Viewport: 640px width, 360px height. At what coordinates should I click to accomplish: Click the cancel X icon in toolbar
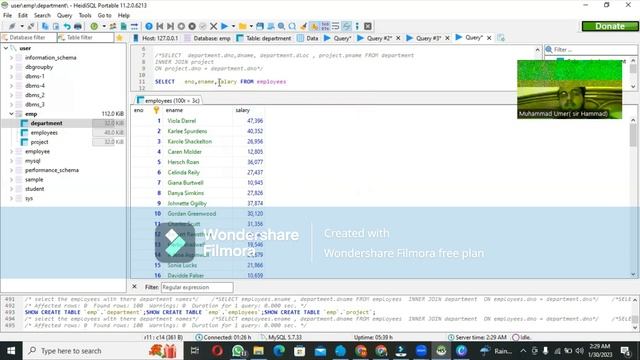click(213, 26)
